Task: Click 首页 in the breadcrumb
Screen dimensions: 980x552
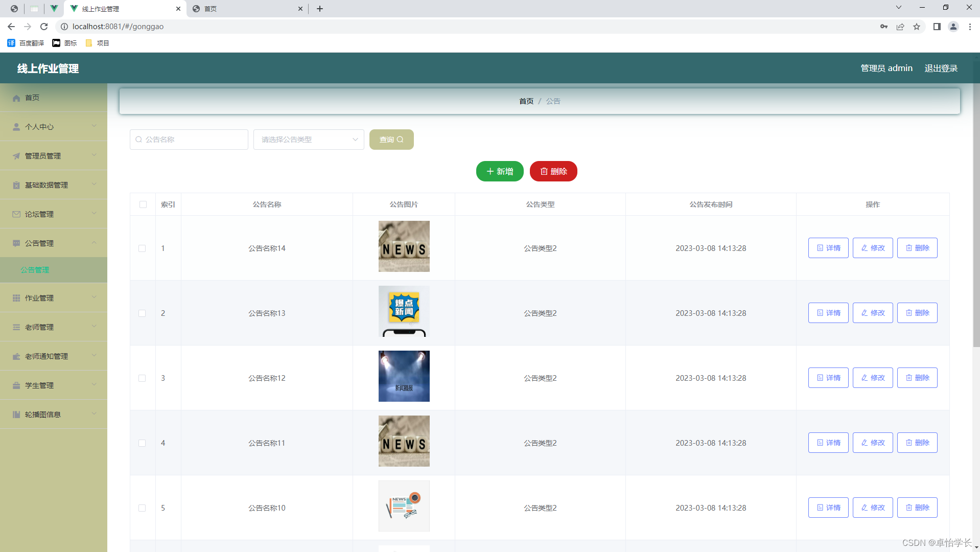Action: (x=526, y=101)
